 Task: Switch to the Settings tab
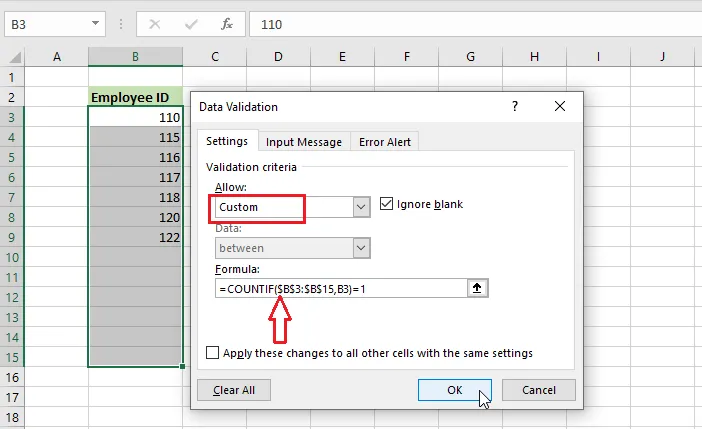(227, 141)
